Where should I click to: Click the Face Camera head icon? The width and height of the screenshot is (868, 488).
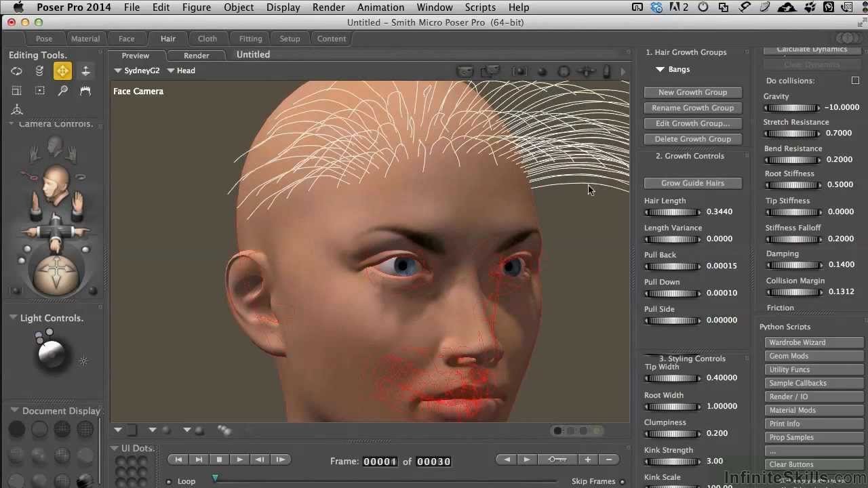click(x=56, y=185)
